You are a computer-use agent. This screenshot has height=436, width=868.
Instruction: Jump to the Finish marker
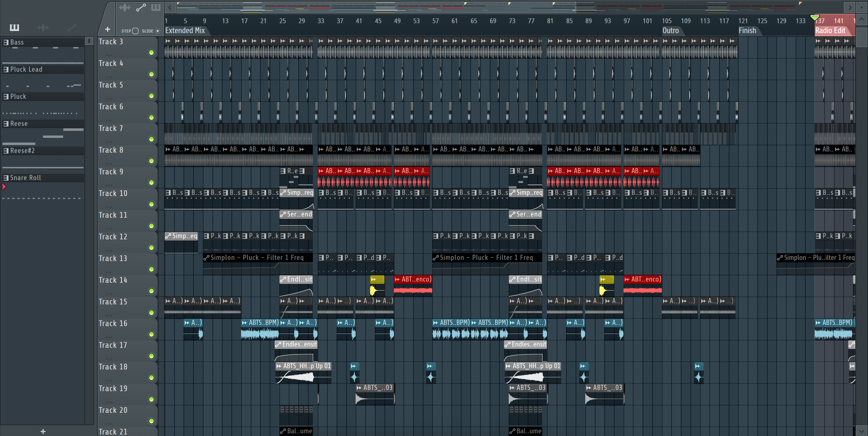click(x=747, y=31)
